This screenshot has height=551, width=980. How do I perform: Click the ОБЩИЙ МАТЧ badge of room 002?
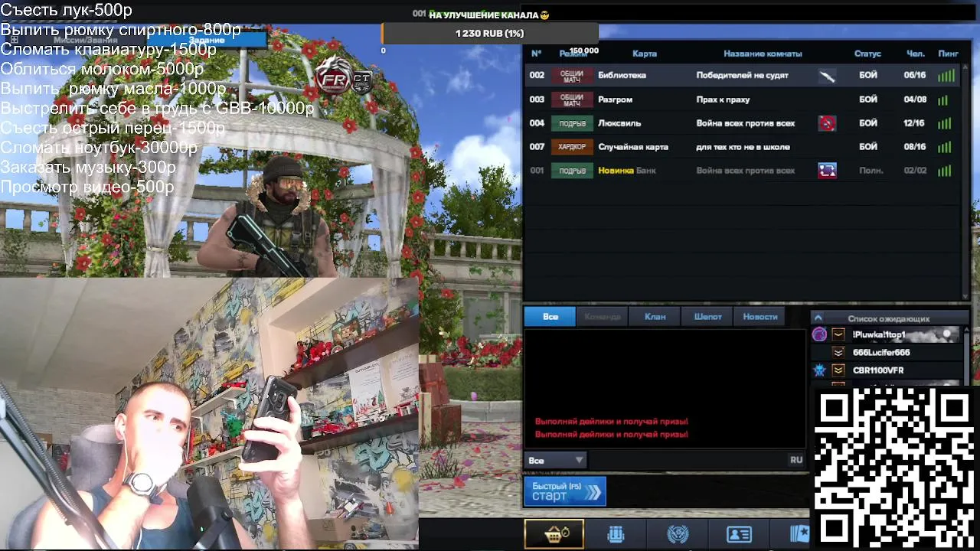[572, 76]
